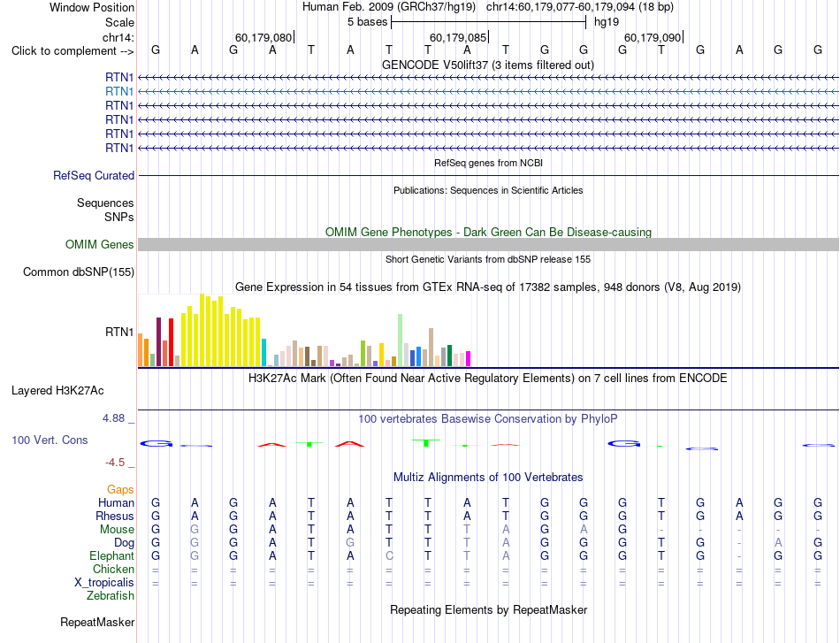
Task: Click the large blue G at the PhyloP track start
Action: coord(157,443)
